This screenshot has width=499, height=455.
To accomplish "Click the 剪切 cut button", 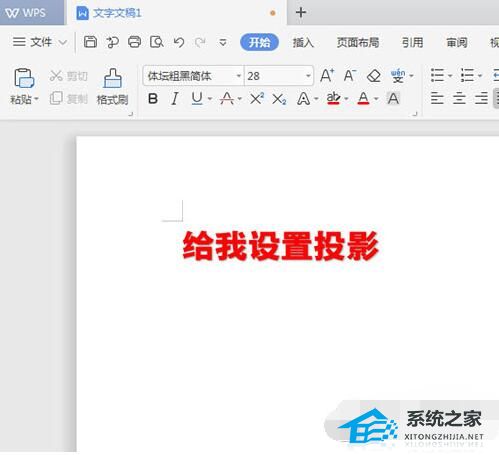I will (68, 76).
